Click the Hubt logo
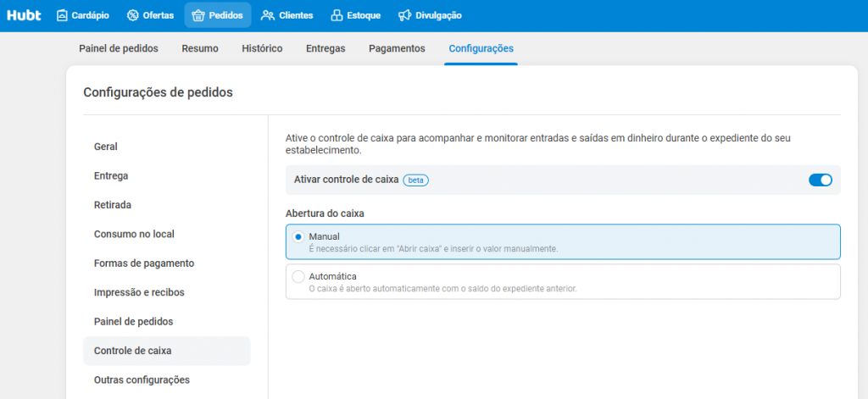The width and height of the screenshot is (868, 399). point(24,15)
